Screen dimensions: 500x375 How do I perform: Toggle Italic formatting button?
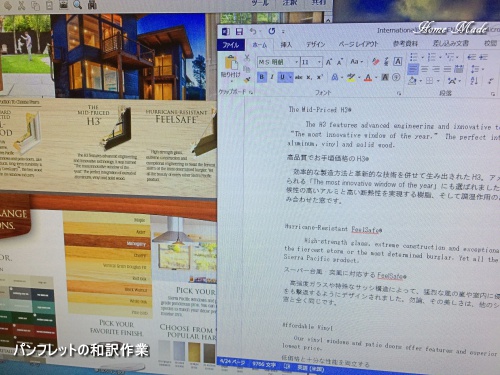click(x=272, y=77)
